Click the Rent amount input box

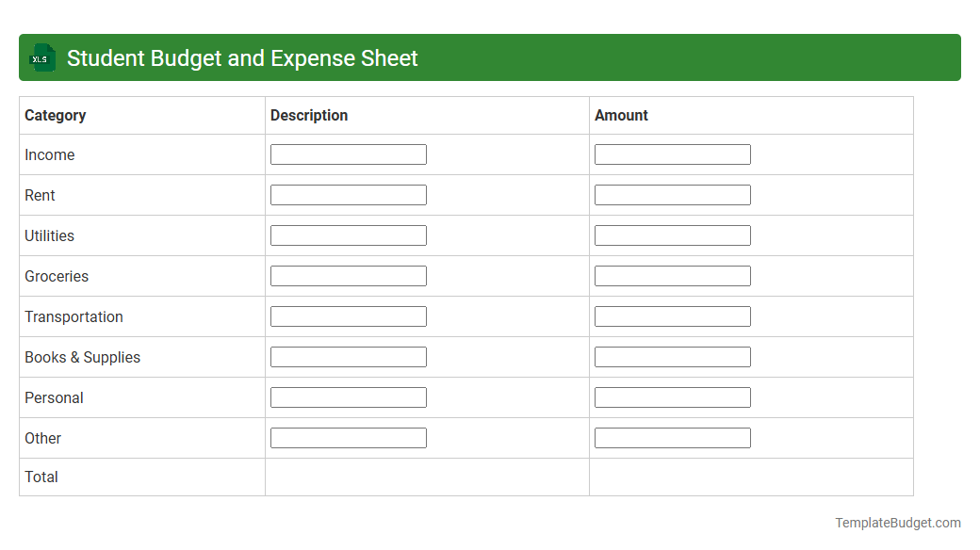coord(672,194)
